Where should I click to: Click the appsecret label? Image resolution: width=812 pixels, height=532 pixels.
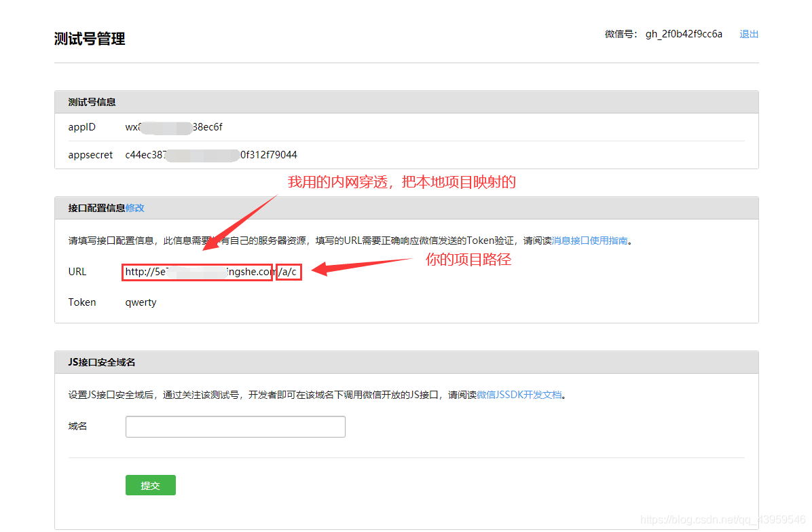90,155
